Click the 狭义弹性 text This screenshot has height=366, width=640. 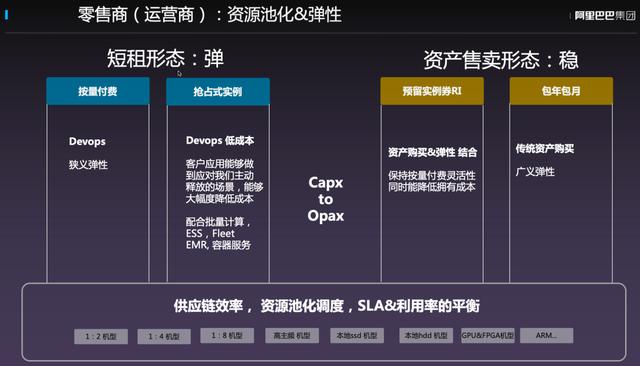88,165
